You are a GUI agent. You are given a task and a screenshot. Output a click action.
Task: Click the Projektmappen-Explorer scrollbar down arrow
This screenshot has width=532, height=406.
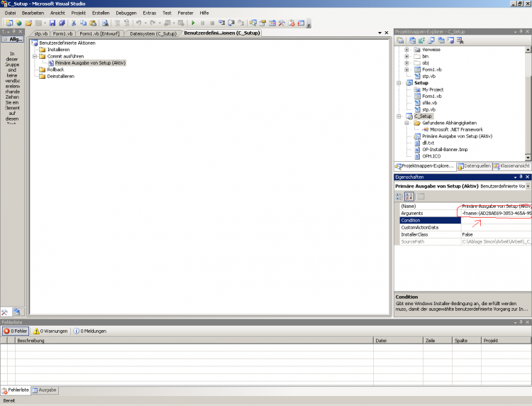(528, 158)
